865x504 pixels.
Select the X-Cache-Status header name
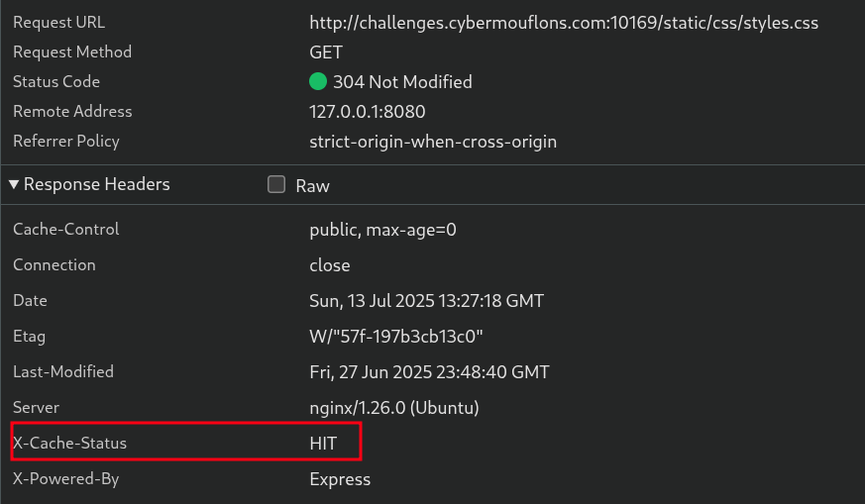tap(69, 444)
